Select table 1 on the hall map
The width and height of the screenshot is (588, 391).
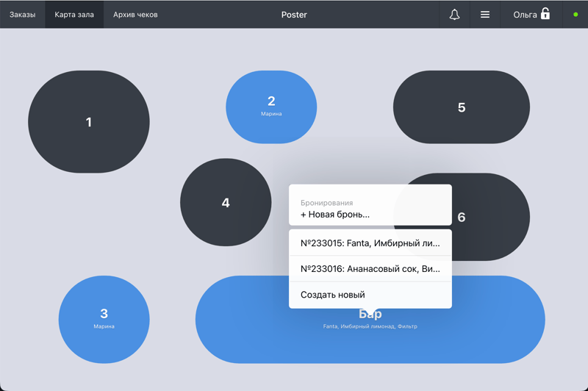[89, 122]
